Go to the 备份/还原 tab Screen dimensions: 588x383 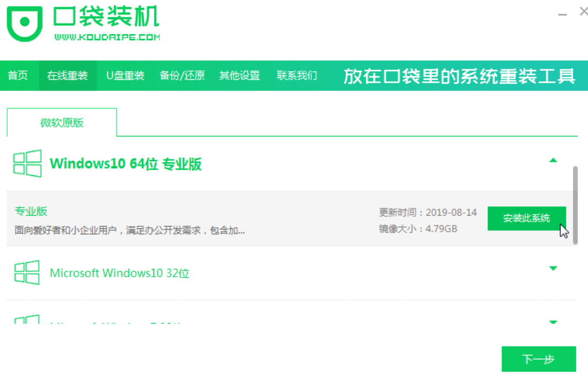182,75
